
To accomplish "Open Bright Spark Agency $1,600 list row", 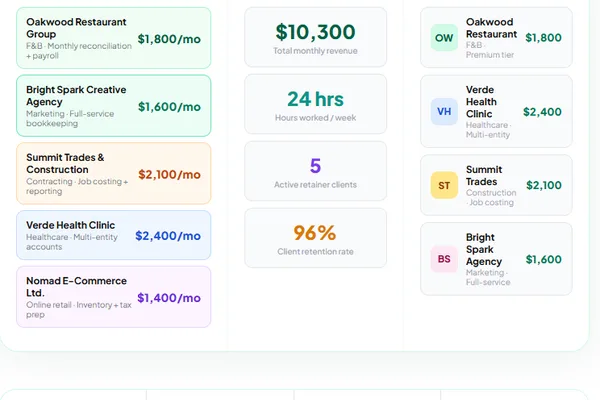I will (496, 259).
